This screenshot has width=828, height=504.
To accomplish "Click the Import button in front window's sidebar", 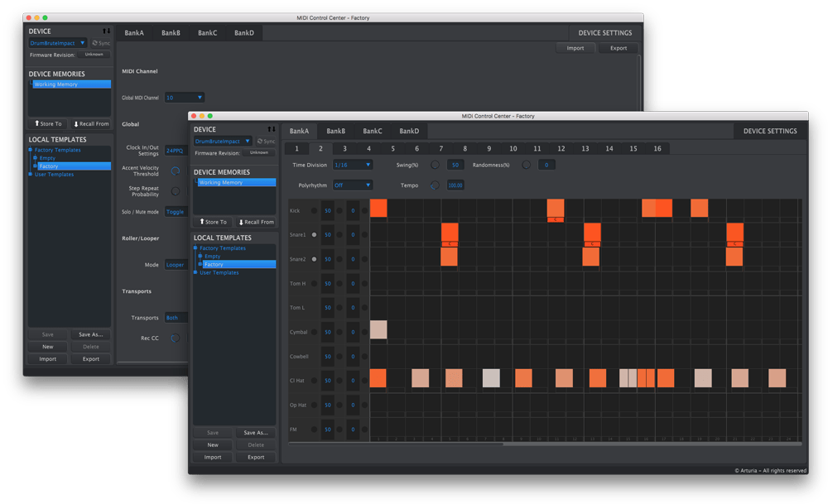I will (x=213, y=457).
